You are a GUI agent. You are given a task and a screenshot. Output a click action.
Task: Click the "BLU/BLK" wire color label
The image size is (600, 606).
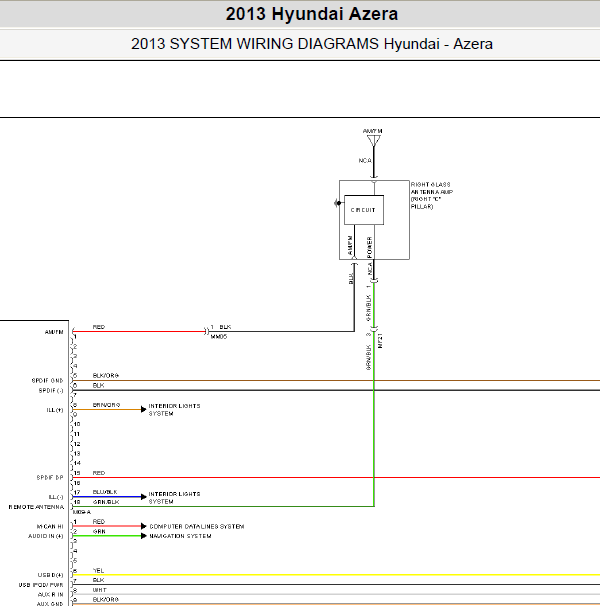[105, 492]
